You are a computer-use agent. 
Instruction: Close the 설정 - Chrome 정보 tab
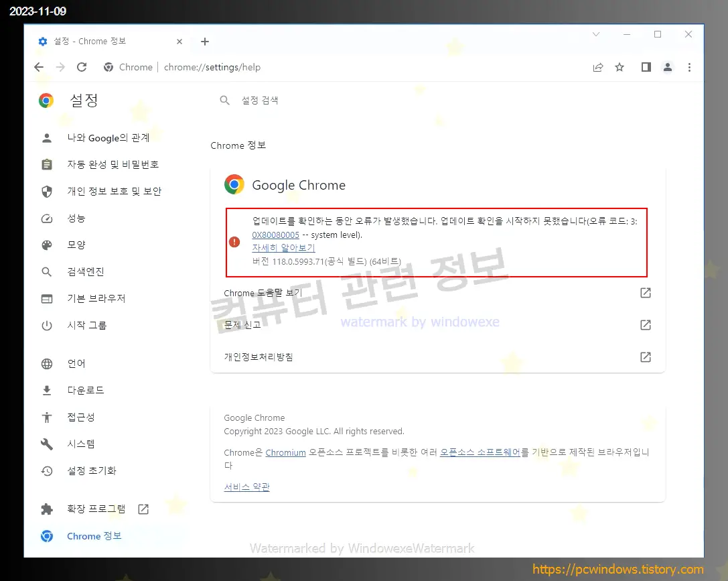[179, 42]
